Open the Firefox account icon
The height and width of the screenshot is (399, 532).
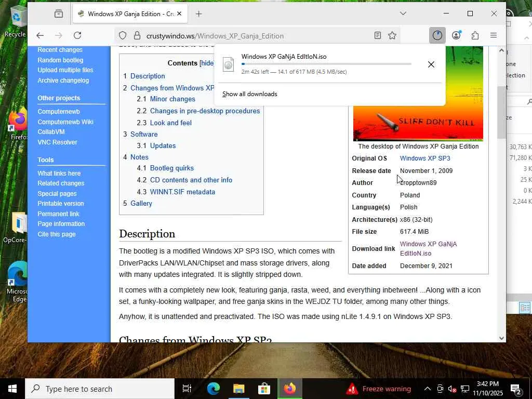point(456,35)
